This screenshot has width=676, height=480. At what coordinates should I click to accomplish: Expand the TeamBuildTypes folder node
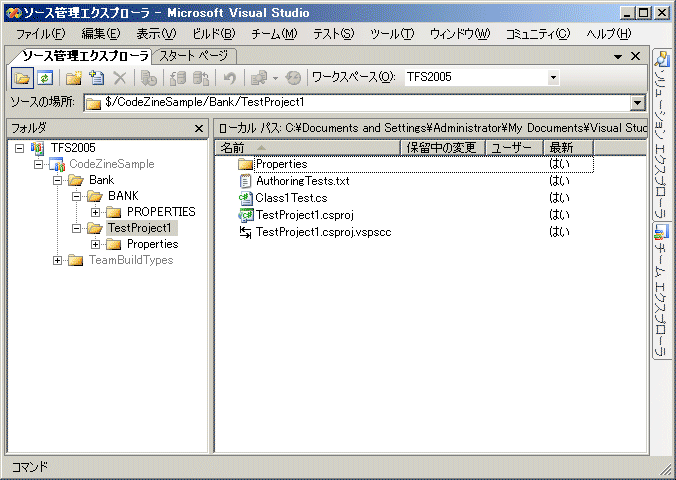pos(57,260)
